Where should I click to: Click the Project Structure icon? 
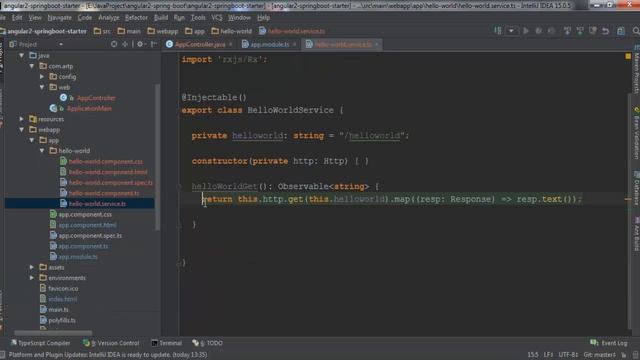pyautogui.click(x=621, y=31)
